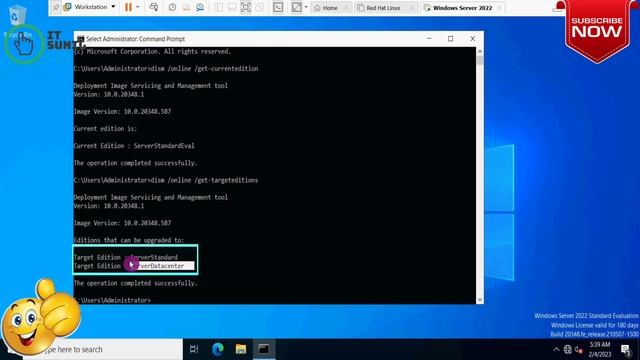Click 'Editions that can be upgraded to:' line

[x=129, y=240]
